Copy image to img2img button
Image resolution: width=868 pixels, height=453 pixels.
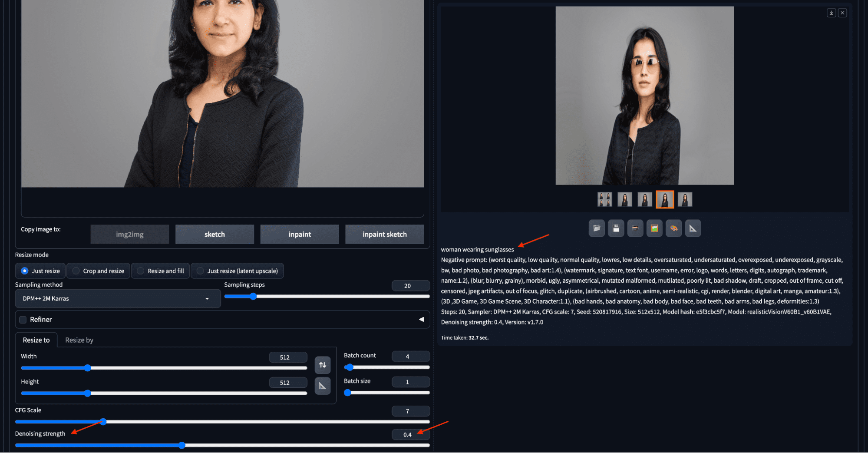(130, 235)
